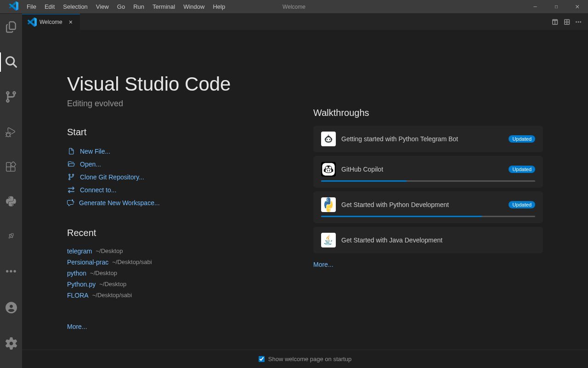Click the Generate New Workspace... link

(x=119, y=203)
